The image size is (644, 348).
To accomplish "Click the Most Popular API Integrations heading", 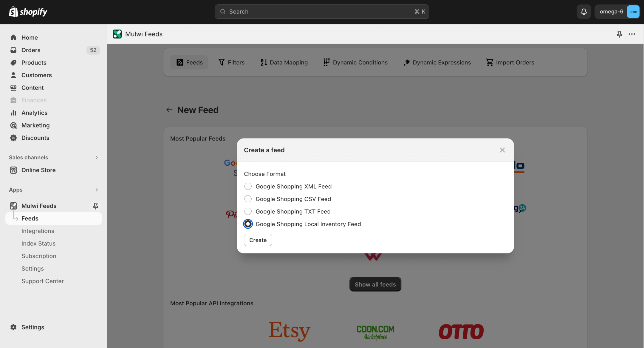I will click(x=212, y=303).
